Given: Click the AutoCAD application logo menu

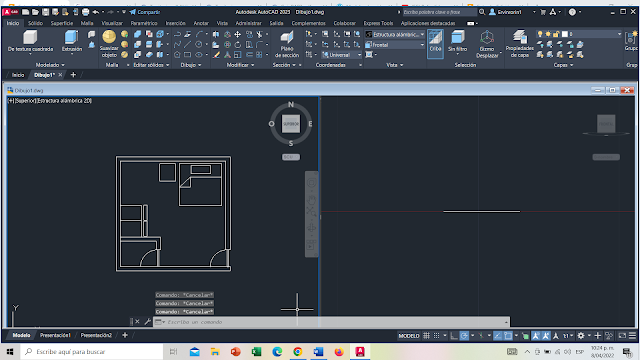Looking at the screenshot, I should click(10, 12).
